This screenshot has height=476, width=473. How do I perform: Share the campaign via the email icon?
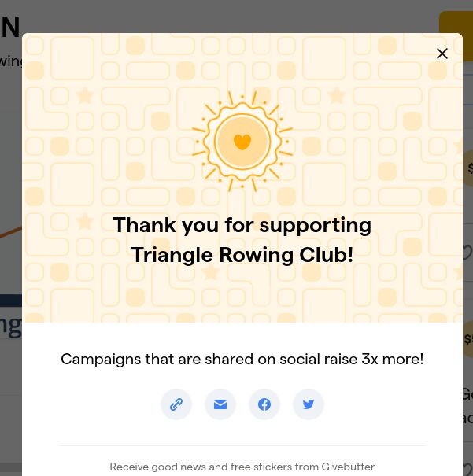[x=220, y=404]
